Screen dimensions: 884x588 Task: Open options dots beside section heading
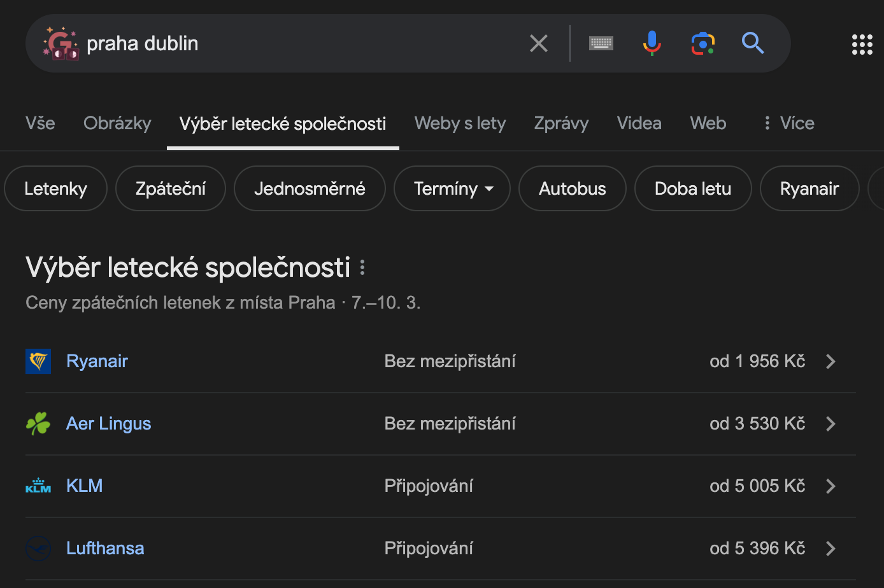tap(362, 267)
